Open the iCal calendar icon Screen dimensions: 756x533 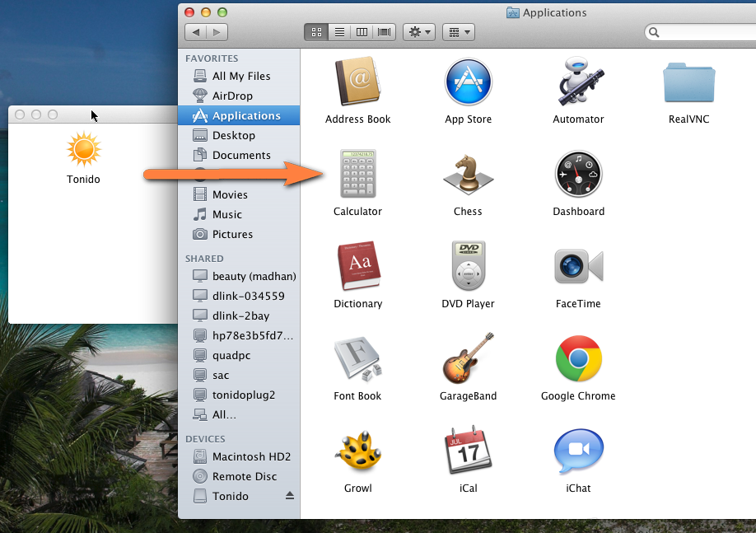click(468, 451)
